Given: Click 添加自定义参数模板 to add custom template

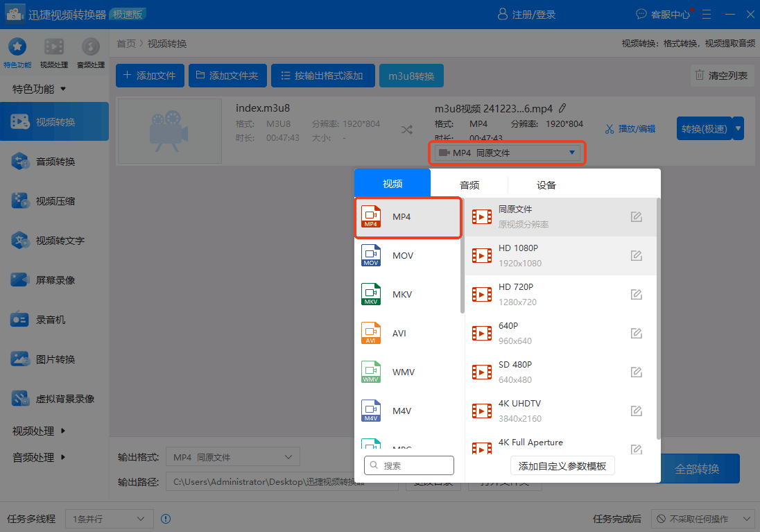Looking at the screenshot, I should [x=562, y=465].
